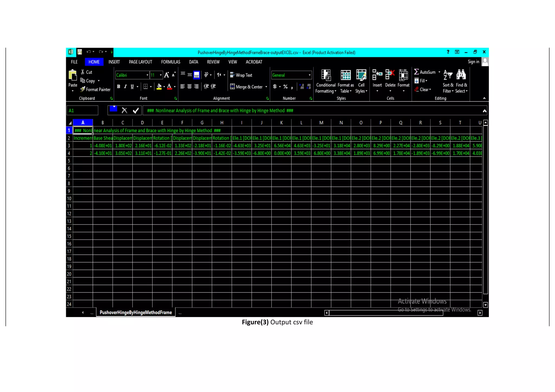This screenshot has width=555, height=392.
Task: Save workbook via quick access save icon
Action: (80, 52)
